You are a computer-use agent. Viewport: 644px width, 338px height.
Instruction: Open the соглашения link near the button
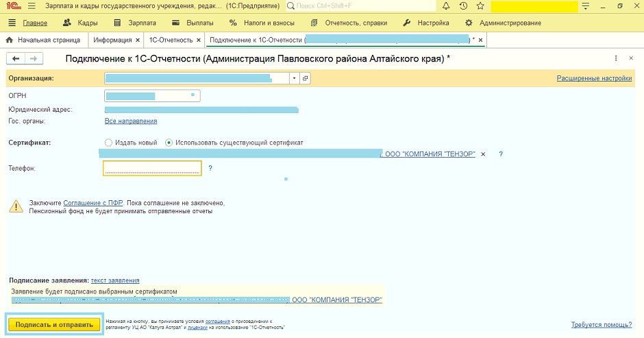pyautogui.click(x=218, y=322)
